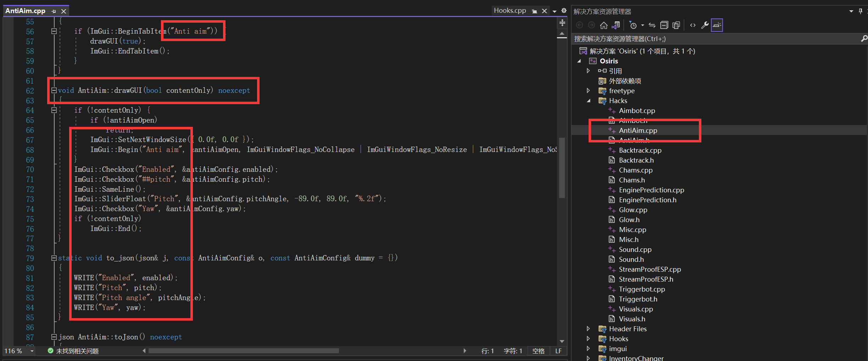
Task: Expand the Header Files folder
Action: 588,329
